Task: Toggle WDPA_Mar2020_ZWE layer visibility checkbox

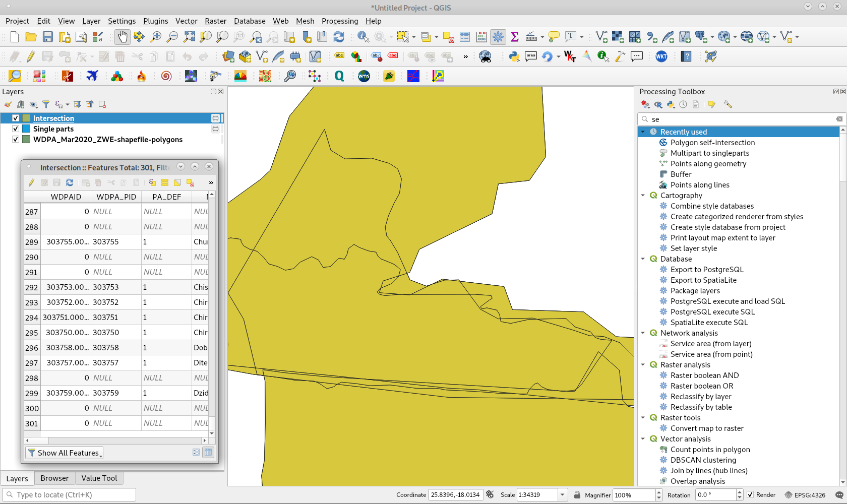Action: tap(16, 139)
